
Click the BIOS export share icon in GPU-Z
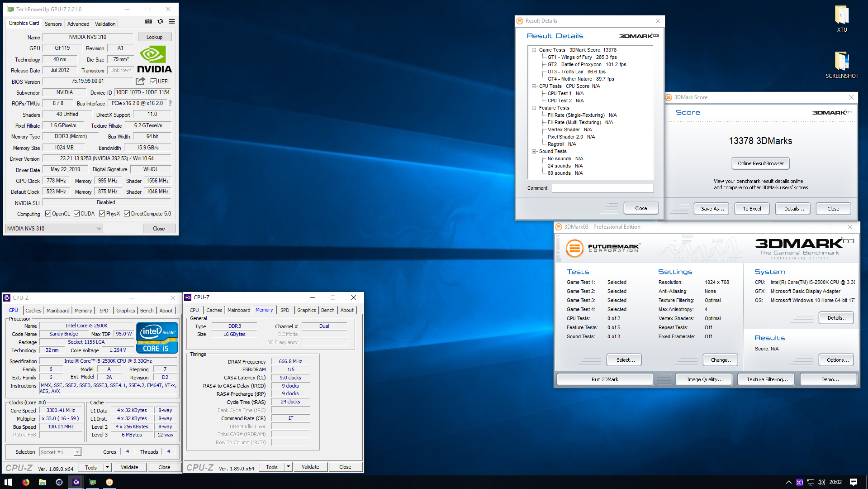(141, 81)
